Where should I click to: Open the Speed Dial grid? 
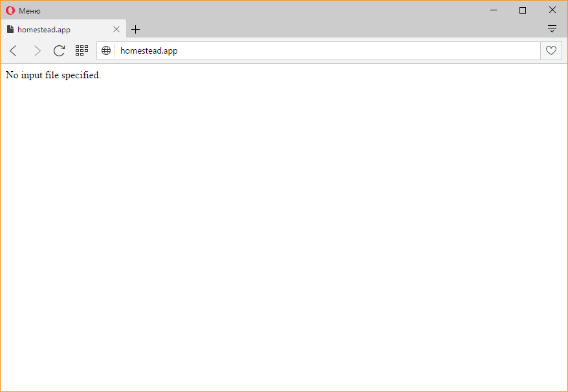coord(82,50)
